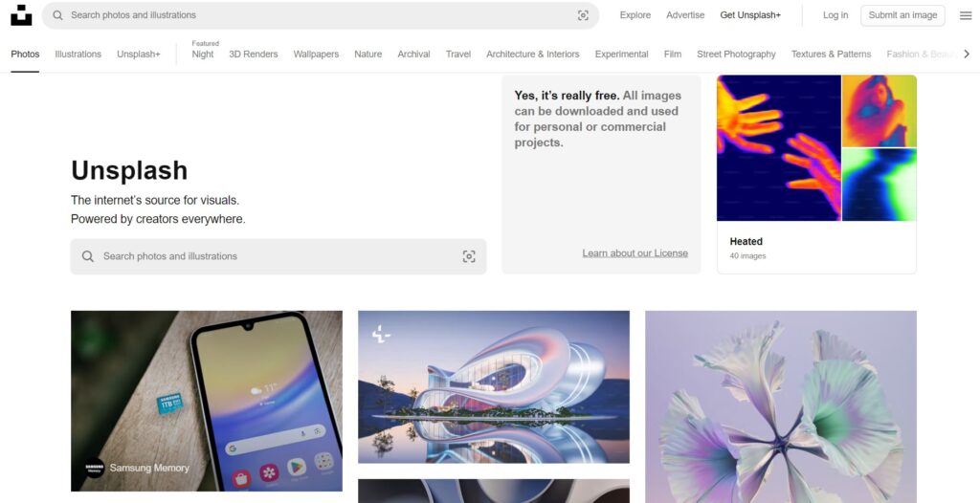Open visual search in top search bar
Image resolution: width=980 pixels, height=503 pixels.
[583, 15]
